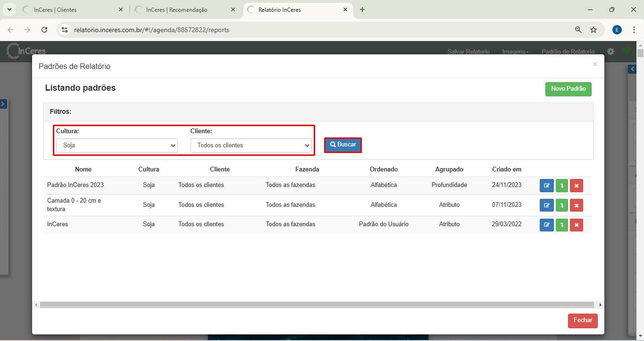Click the 'Padrão InCeres 2023' name cell
The width and height of the screenshot is (644, 341).
(75, 185)
